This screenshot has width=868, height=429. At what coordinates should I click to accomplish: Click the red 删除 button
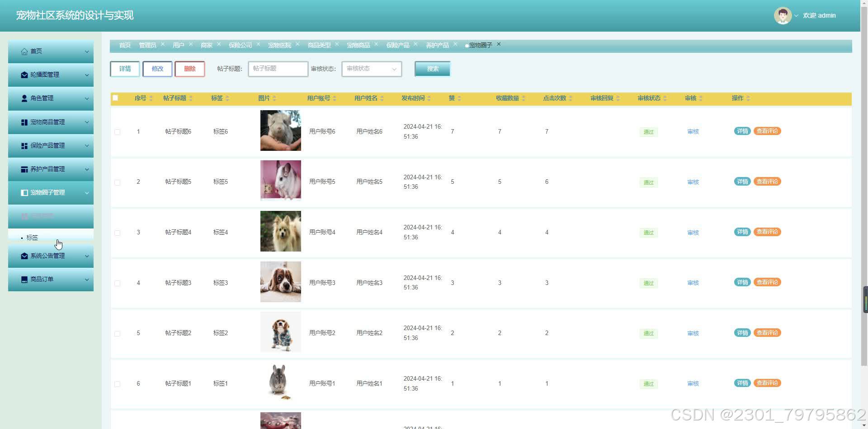(x=190, y=69)
